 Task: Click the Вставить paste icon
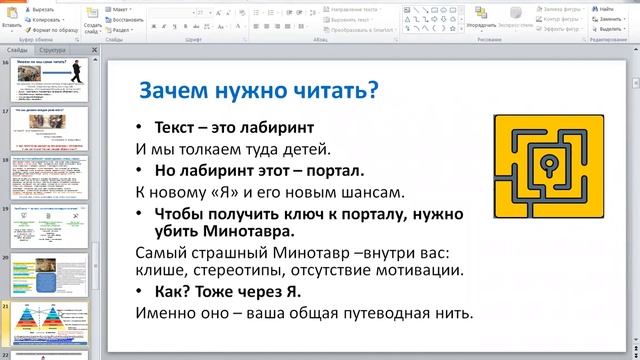pyautogui.click(x=12, y=13)
